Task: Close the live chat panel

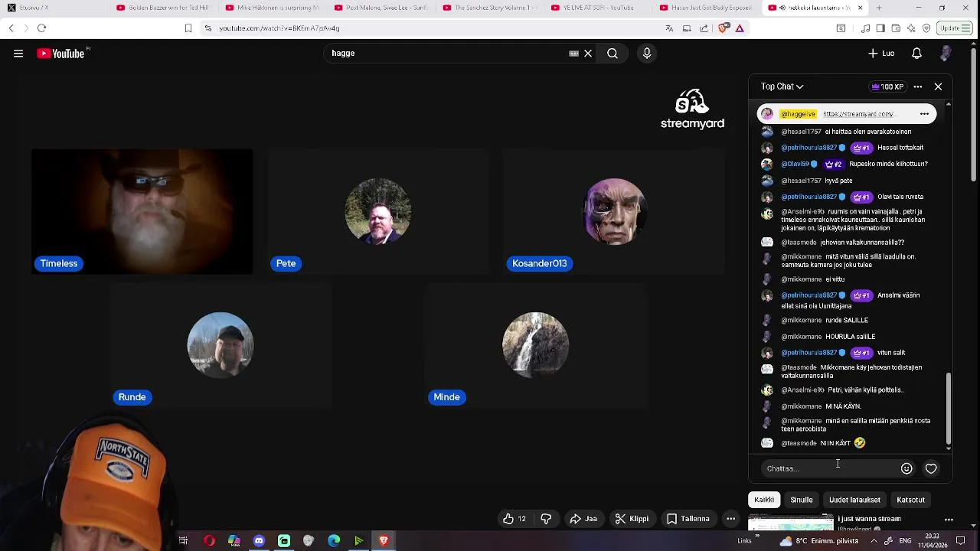Action: click(x=938, y=86)
